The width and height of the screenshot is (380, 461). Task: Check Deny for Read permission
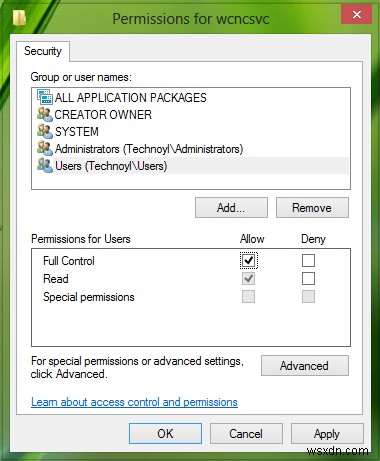[308, 278]
